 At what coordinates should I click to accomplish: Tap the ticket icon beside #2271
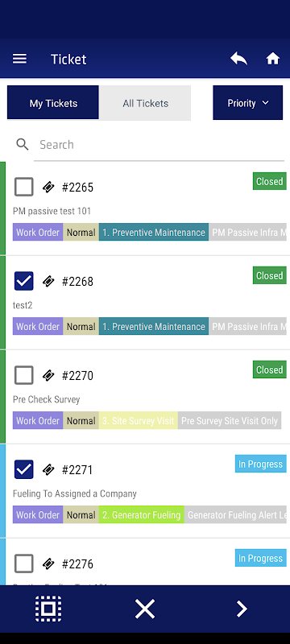tap(48, 469)
